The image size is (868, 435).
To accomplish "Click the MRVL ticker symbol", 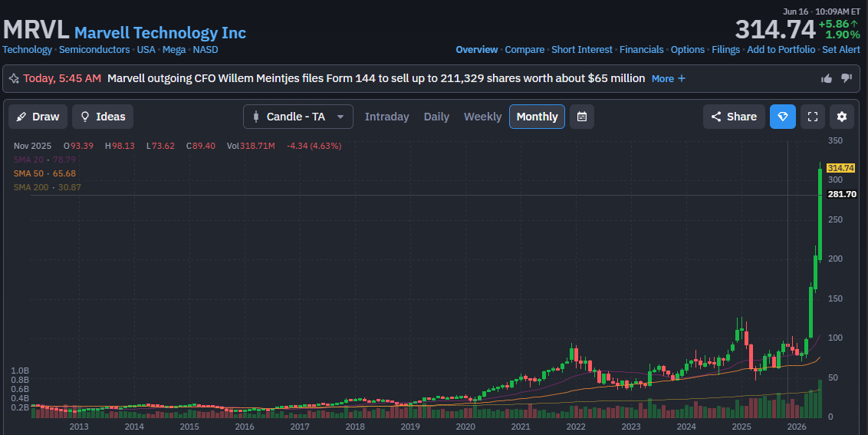I will click(x=36, y=30).
